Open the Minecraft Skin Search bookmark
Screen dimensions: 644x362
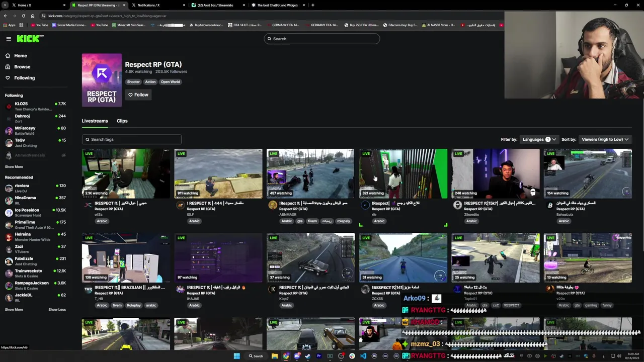pyautogui.click(x=129, y=25)
